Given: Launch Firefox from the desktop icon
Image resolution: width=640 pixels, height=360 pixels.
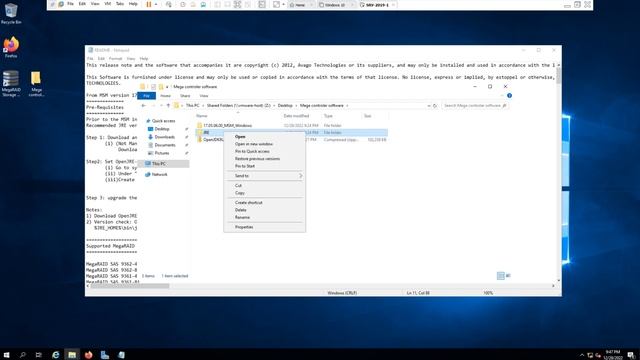Looking at the screenshot, I should pos(11,47).
